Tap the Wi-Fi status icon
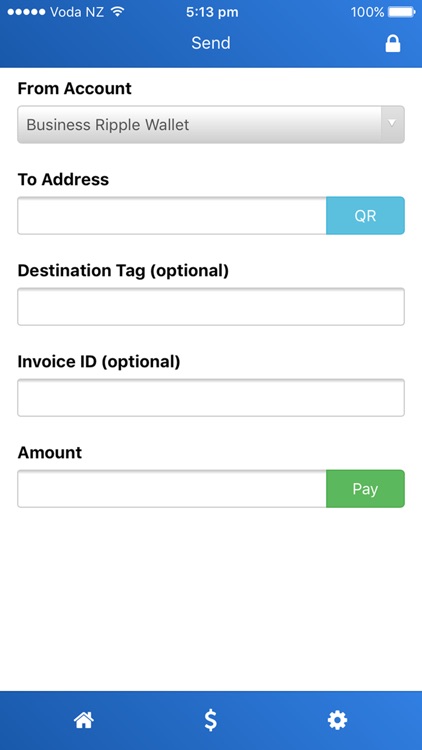422x750 pixels. [x=117, y=12]
